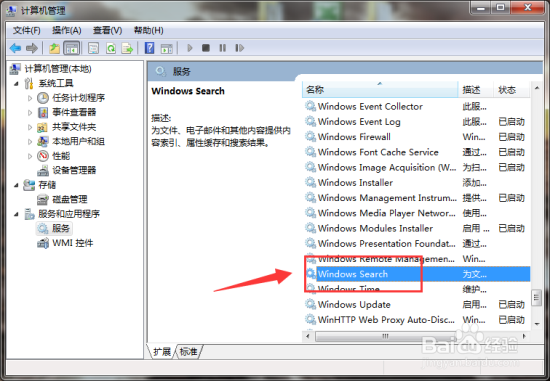
Task: Select the Windows Image Acquisition service
Action: point(417,167)
